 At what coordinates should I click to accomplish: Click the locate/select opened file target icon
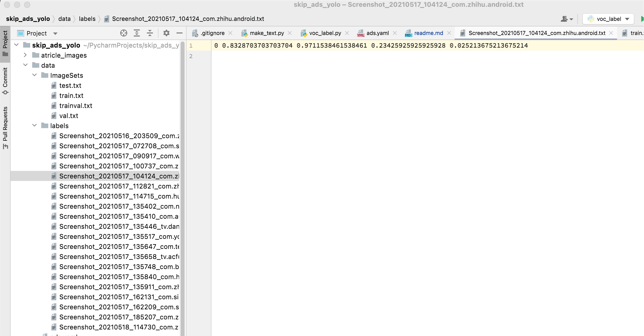123,33
